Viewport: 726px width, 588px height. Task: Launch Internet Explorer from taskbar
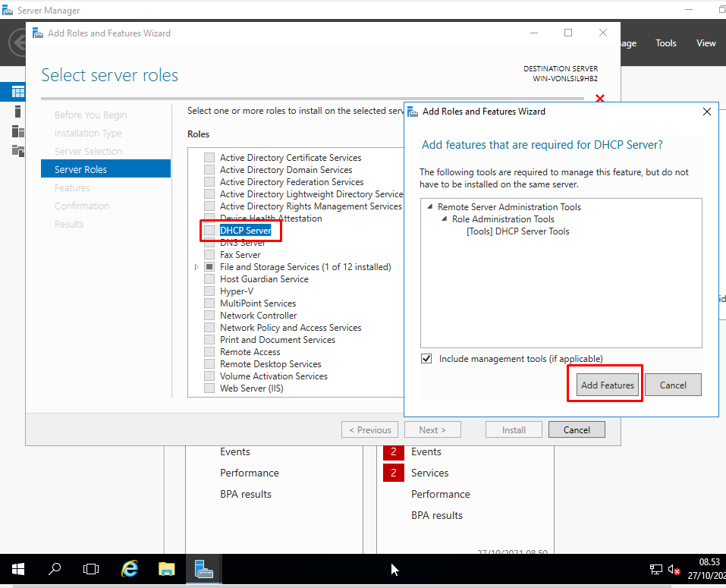click(x=130, y=569)
